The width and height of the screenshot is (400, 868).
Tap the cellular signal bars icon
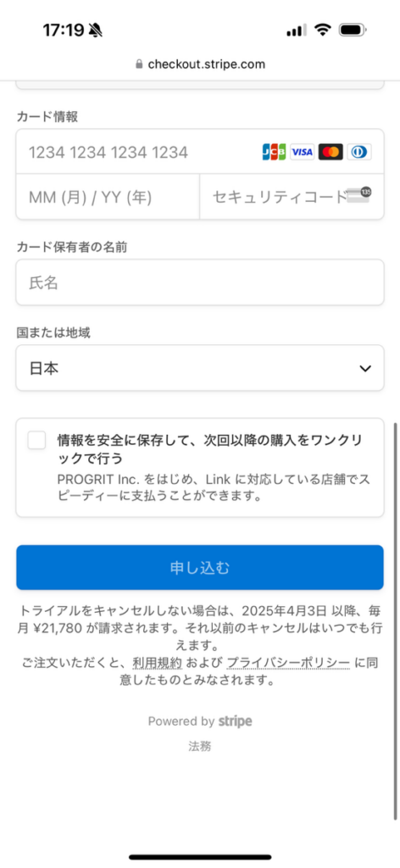pyautogui.click(x=297, y=31)
